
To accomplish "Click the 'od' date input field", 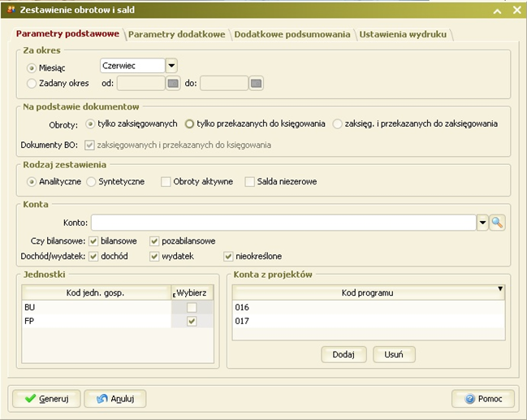I will pyautogui.click(x=141, y=83).
